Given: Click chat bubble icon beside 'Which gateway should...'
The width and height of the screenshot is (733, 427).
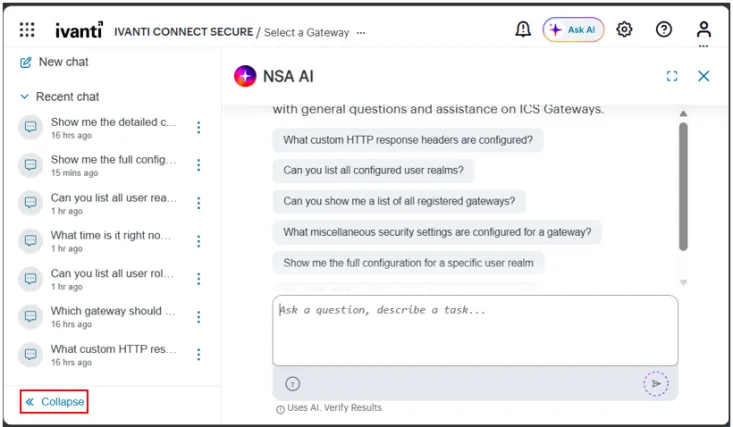Looking at the screenshot, I should coord(30,317).
